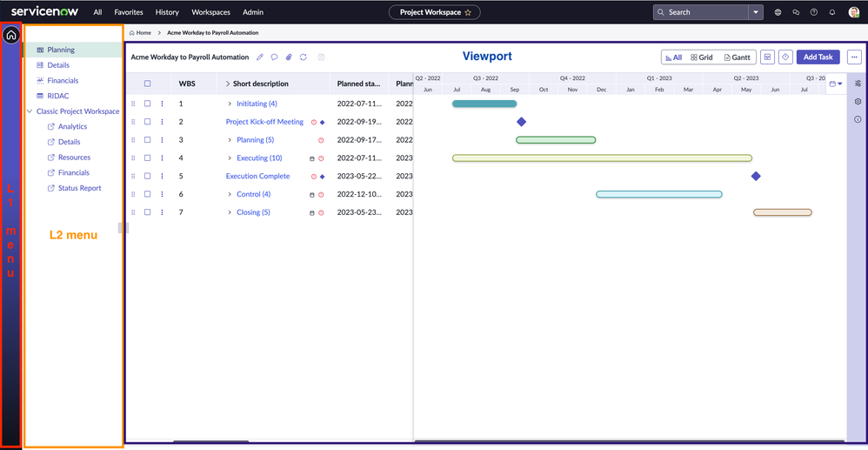Viewport: 868px width, 450px height.
Task: Click the Add Task button
Action: point(818,57)
